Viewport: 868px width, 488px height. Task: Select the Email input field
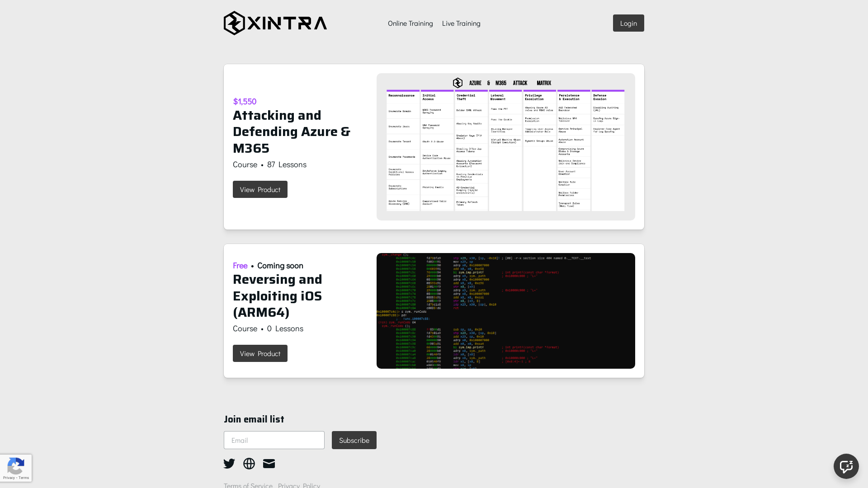[x=274, y=440]
